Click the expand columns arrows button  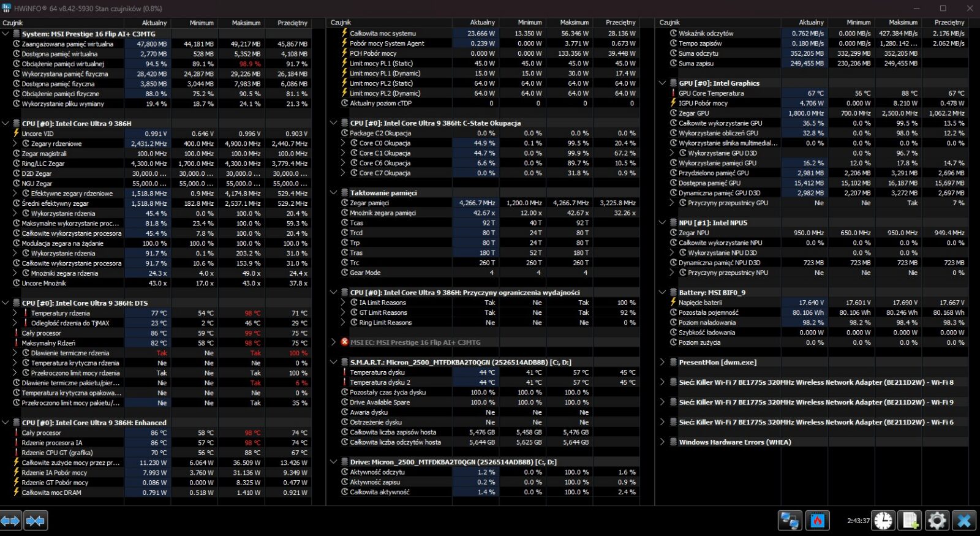tap(10, 521)
